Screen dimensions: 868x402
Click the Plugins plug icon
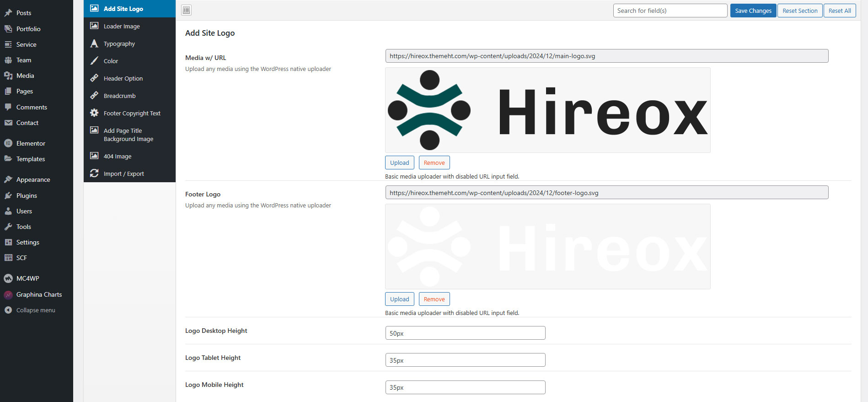[x=8, y=196]
